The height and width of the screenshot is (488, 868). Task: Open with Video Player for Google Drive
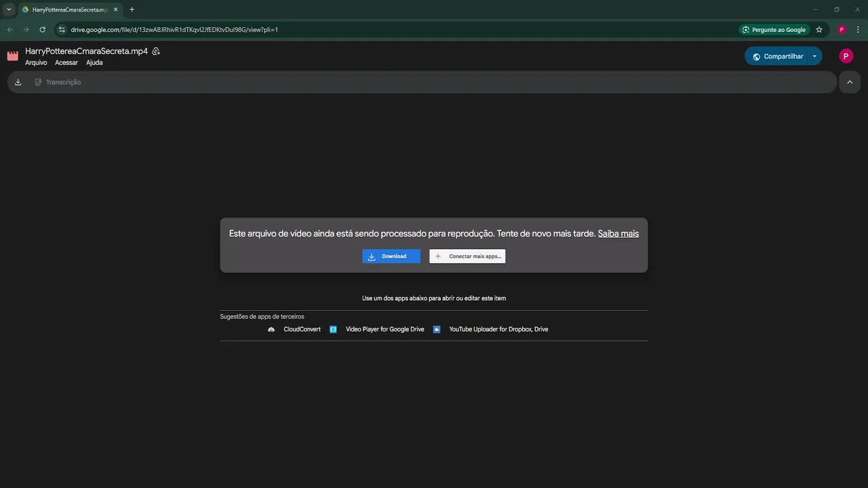pos(384,329)
